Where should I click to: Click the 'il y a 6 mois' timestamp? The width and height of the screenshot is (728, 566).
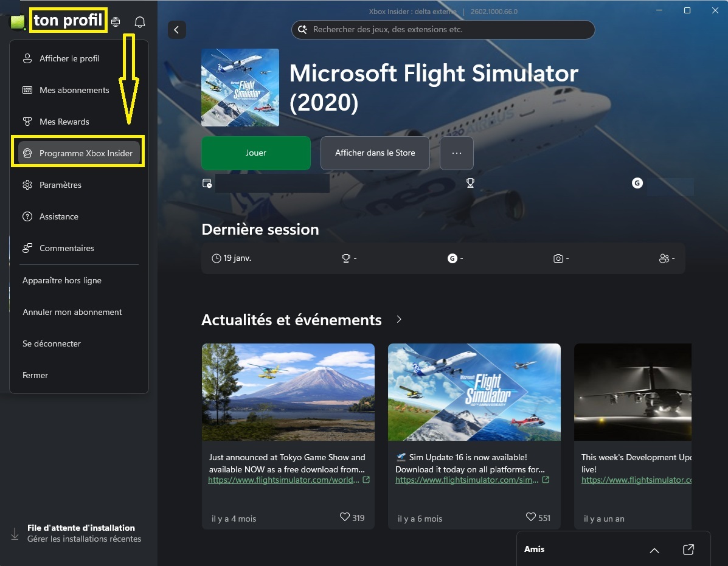[x=420, y=519]
